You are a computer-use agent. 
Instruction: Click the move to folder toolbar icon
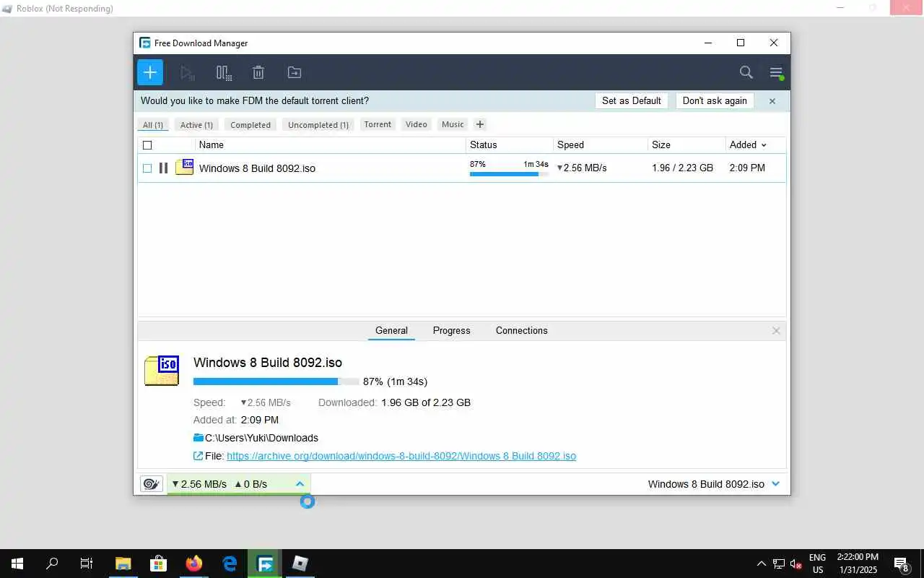(295, 72)
